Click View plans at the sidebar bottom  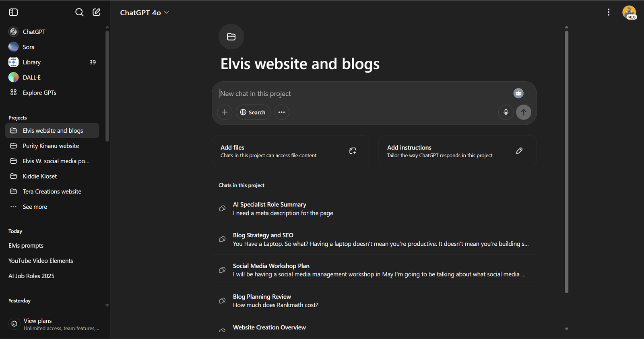click(x=54, y=324)
